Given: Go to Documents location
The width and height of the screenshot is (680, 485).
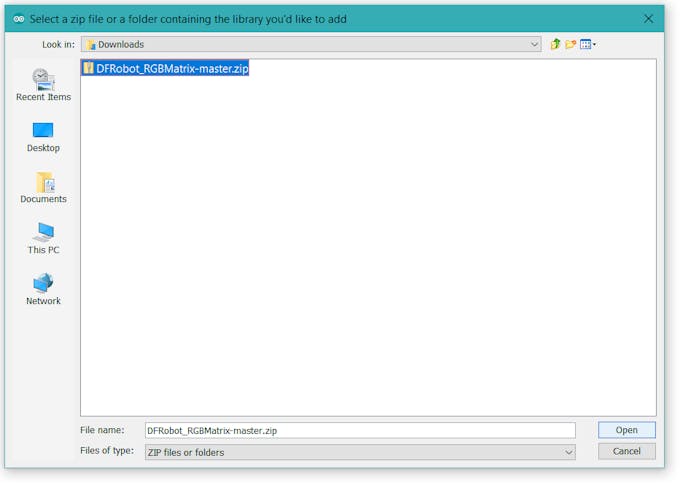Looking at the screenshot, I should (43, 188).
